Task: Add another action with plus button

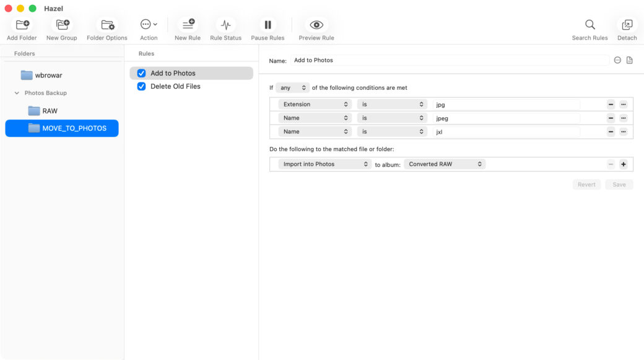Action: pos(624,164)
